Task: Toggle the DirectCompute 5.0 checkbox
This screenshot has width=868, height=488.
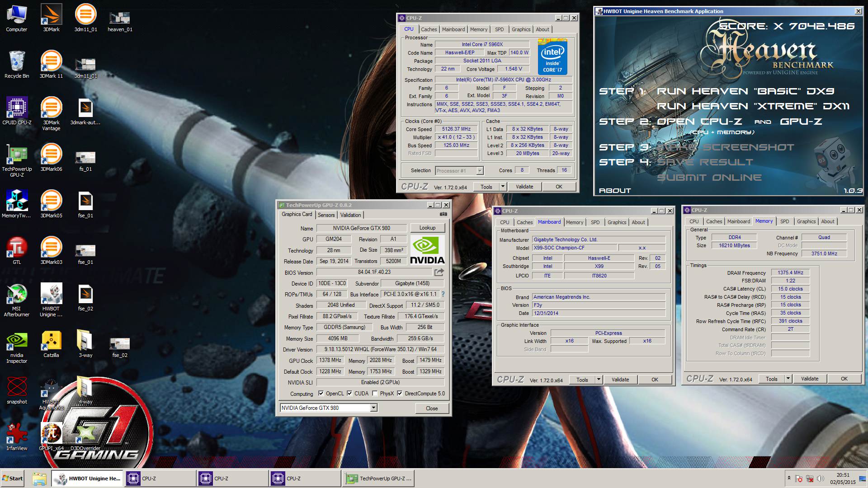Action: (400, 393)
